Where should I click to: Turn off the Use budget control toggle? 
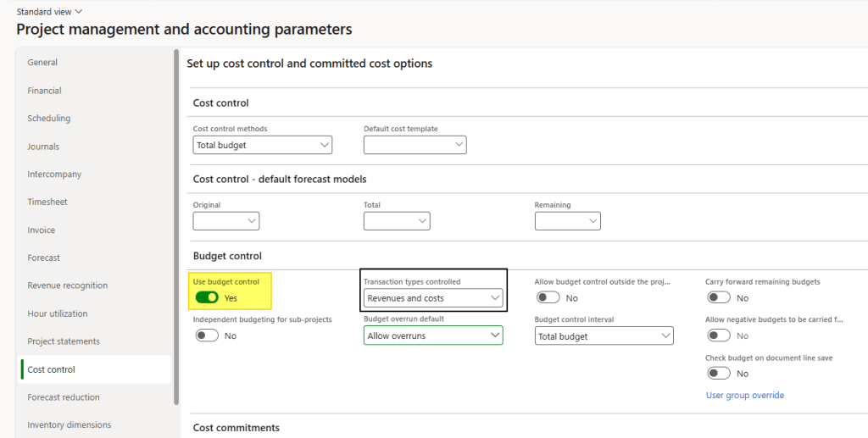coord(207,297)
